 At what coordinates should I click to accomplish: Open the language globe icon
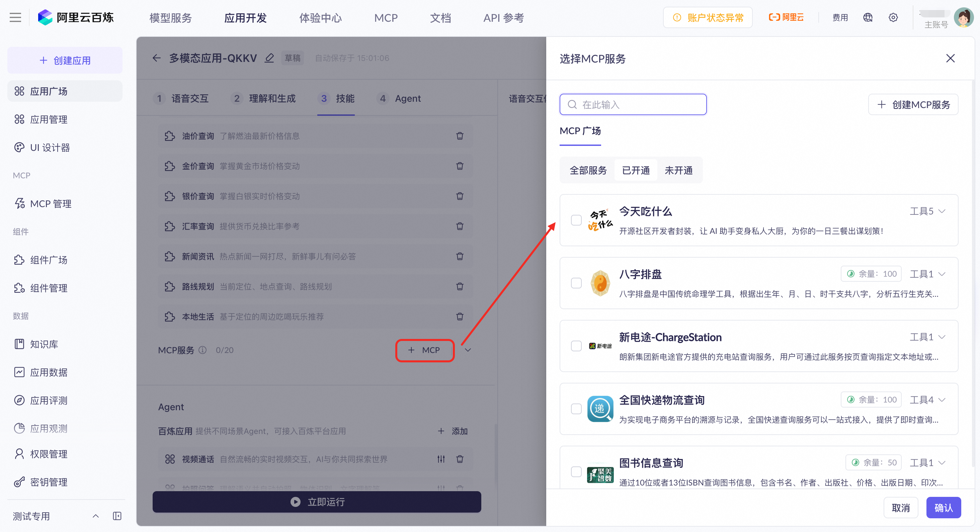(868, 17)
